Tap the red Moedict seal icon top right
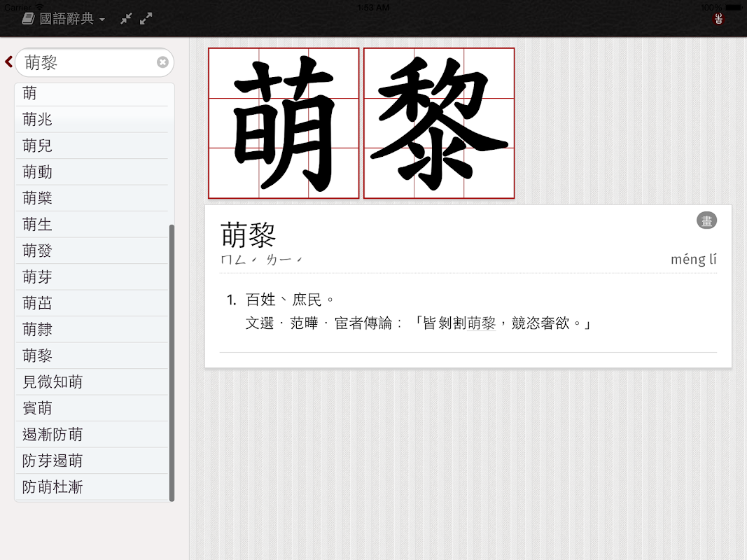 click(718, 19)
